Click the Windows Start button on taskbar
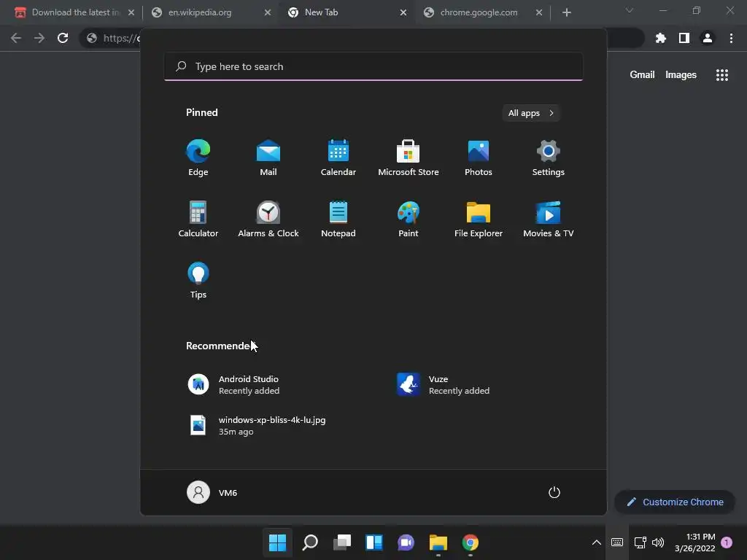The image size is (747, 560). coord(277,542)
